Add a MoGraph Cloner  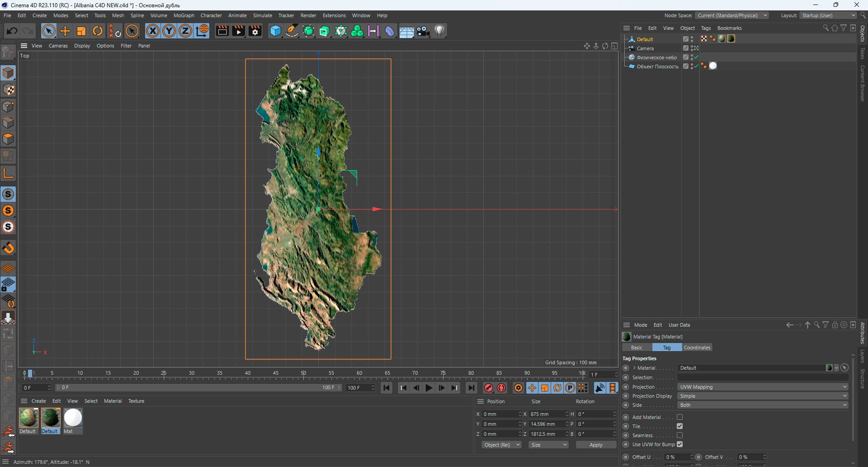click(341, 31)
